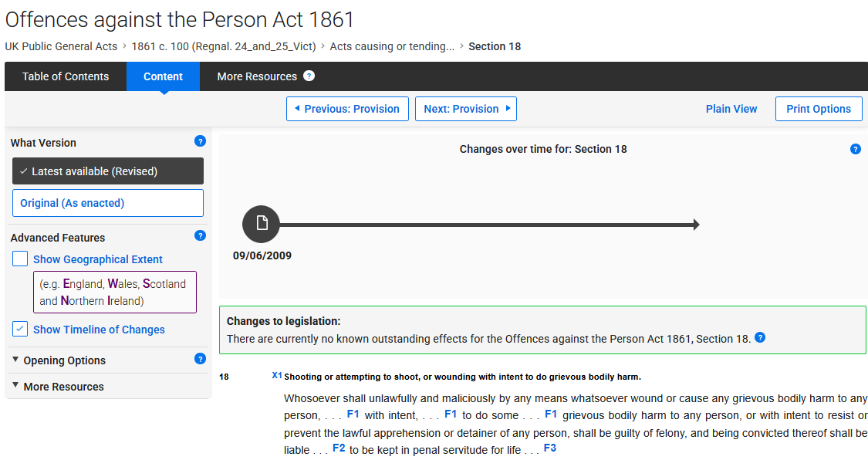Open Print Options
This screenshot has width=868, height=460.
click(819, 109)
